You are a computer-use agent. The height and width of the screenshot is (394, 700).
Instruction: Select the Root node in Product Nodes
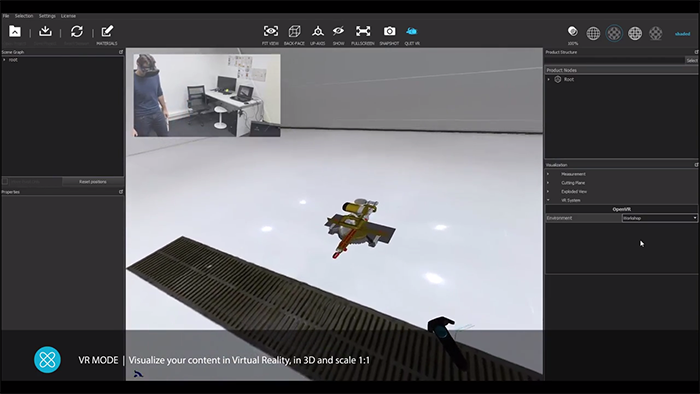(x=569, y=79)
